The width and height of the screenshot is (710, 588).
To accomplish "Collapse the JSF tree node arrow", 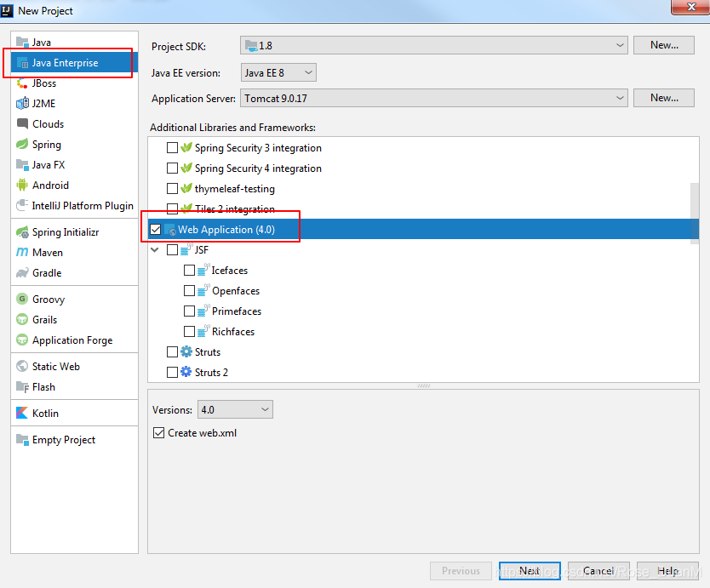I will click(155, 250).
